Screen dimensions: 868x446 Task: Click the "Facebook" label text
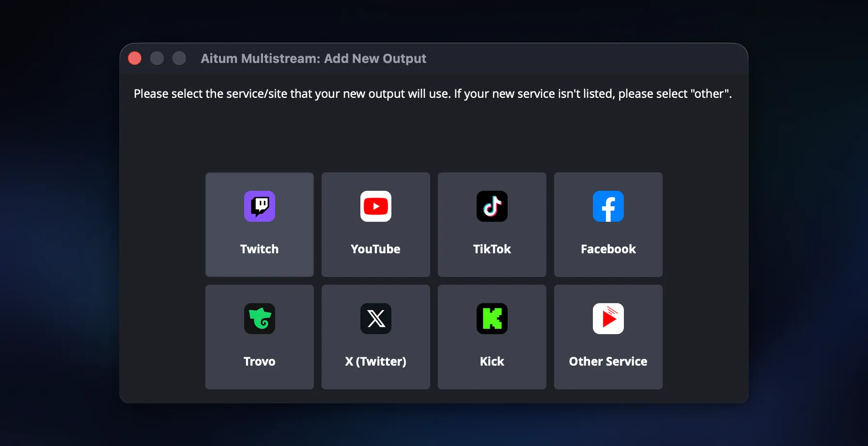coord(608,249)
